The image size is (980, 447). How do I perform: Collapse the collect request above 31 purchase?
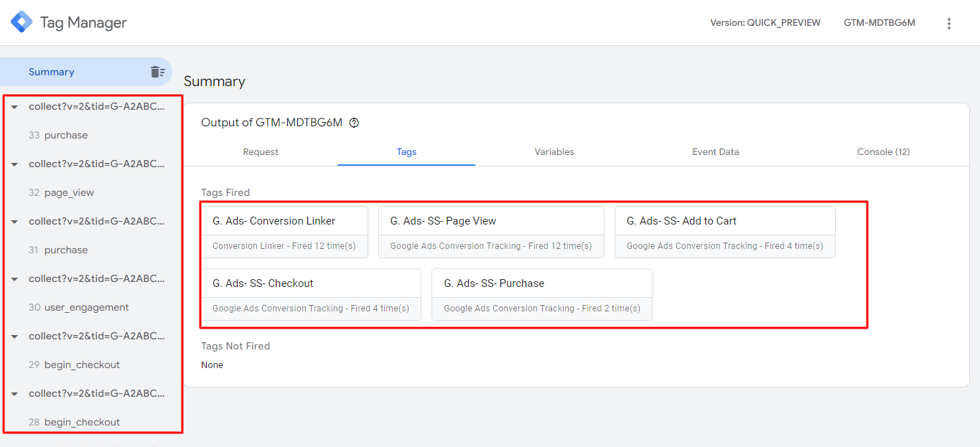14,221
